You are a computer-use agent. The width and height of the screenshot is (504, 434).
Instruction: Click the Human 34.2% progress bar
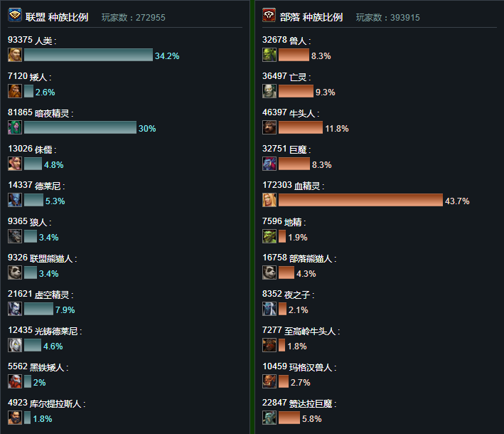(x=88, y=55)
